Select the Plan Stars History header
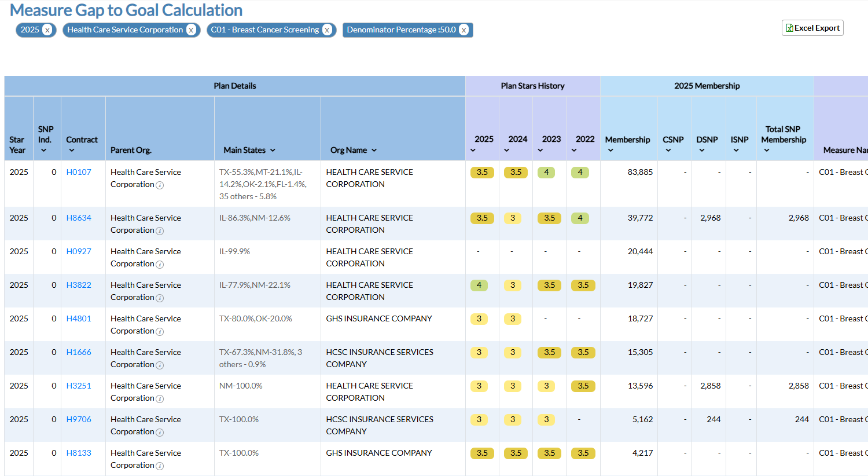The height and width of the screenshot is (476, 868). click(x=533, y=86)
